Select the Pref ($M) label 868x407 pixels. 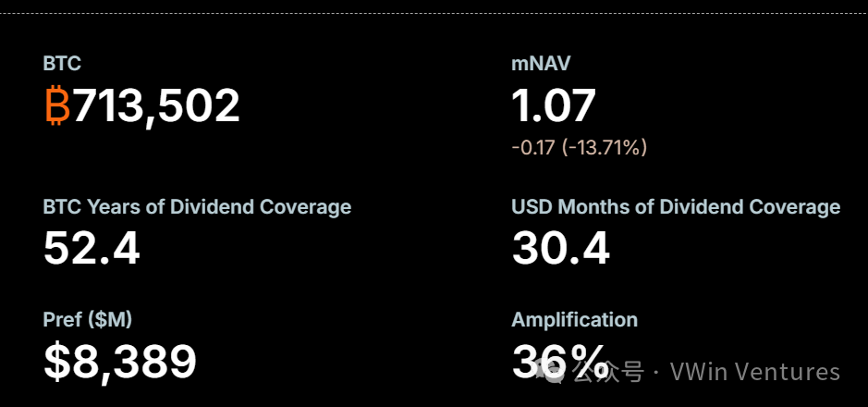[x=88, y=320]
